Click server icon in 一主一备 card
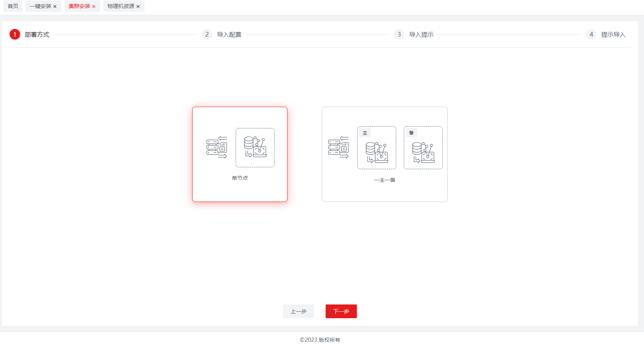This screenshot has width=644, height=346. tap(338, 147)
